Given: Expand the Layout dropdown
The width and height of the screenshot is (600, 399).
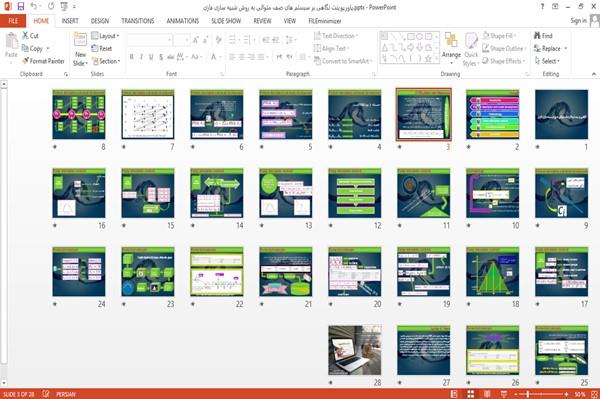Looking at the screenshot, I should [x=105, y=36].
